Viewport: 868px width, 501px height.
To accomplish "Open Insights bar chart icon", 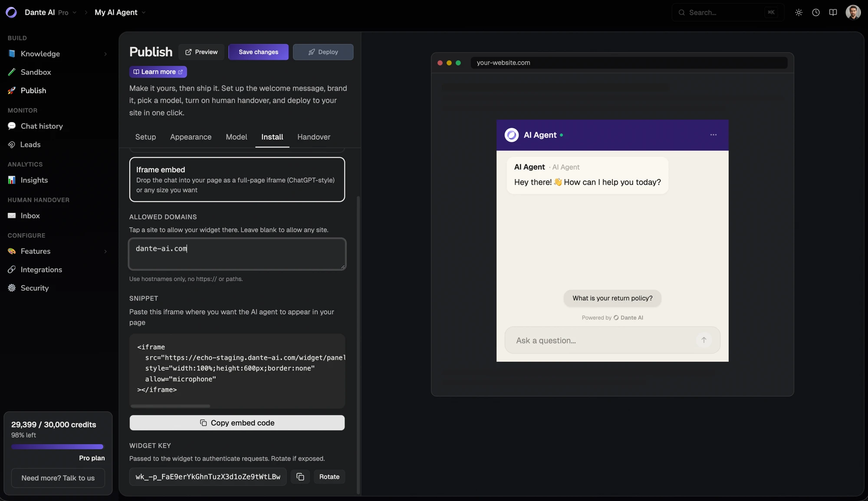I will coord(12,180).
